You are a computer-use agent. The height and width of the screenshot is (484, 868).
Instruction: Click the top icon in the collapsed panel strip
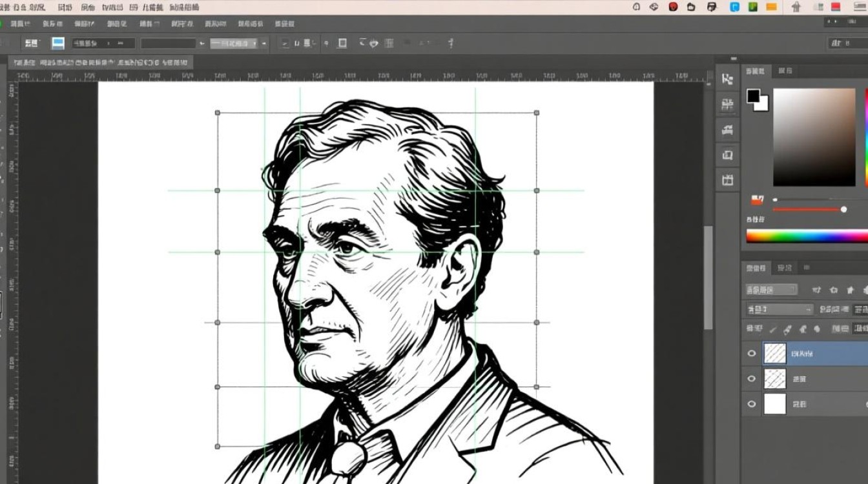[728, 79]
